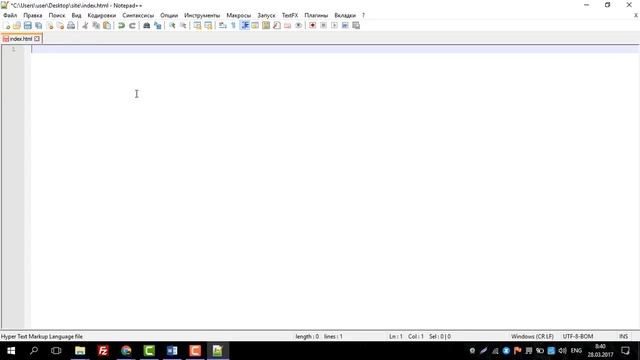The width and height of the screenshot is (640, 360).
Task: Open the Синтаксисы menu
Action: pos(138,15)
